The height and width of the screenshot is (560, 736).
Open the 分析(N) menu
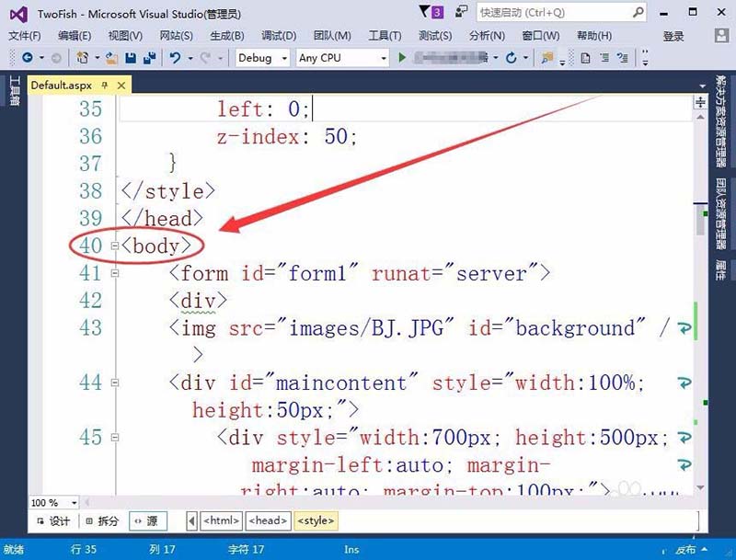pyautogui.click(x=488, y=36)
